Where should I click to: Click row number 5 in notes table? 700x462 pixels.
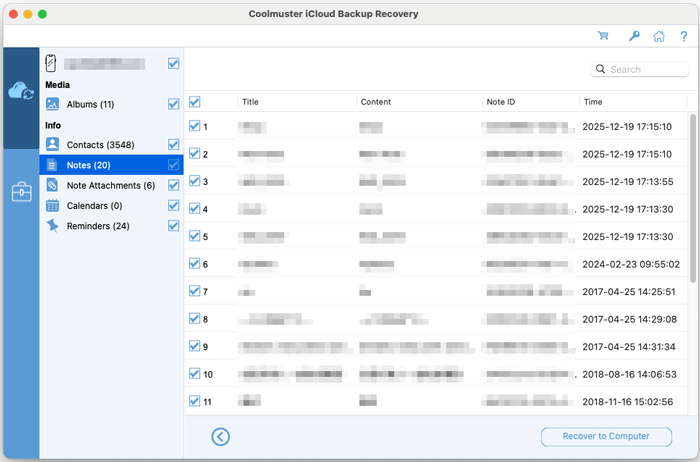pos(436,237)
